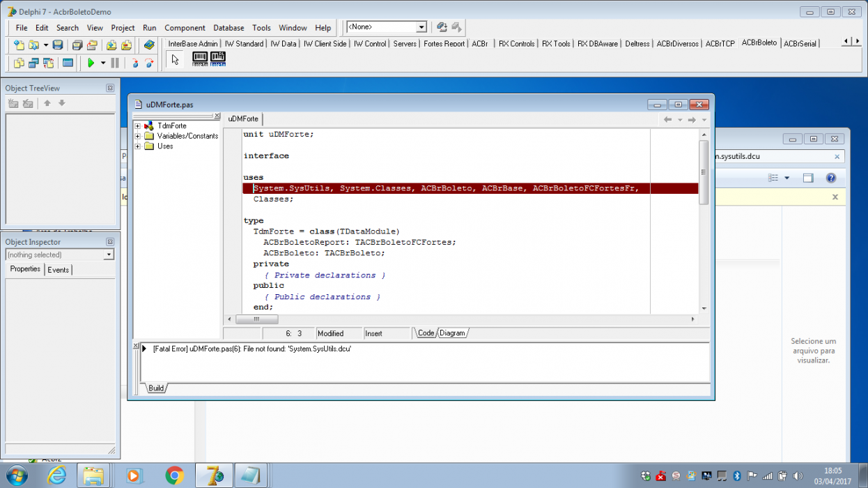Select the Fortes Report palette tab
Screen dimensions: 868x488
pos(444,44)
